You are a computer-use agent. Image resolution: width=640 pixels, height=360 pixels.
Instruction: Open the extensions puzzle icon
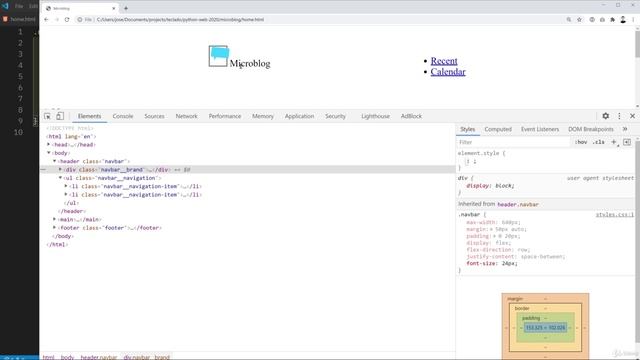tap(613, 20)
